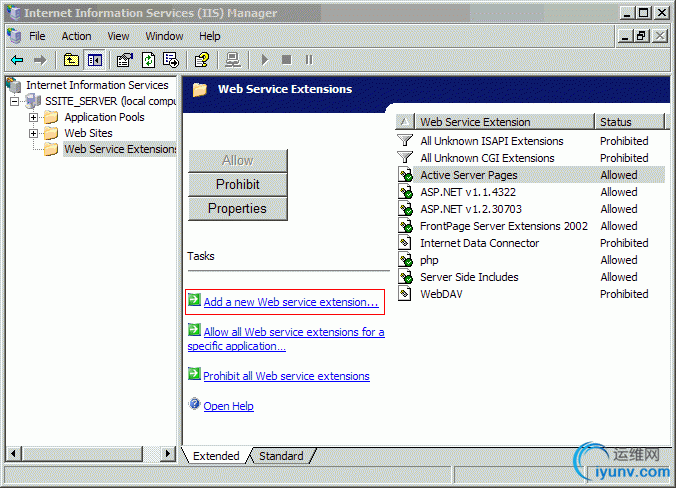This screenshot has height=488, width=676.
Task: Select Internet Data Connector row text
Action: click(479, 243)
